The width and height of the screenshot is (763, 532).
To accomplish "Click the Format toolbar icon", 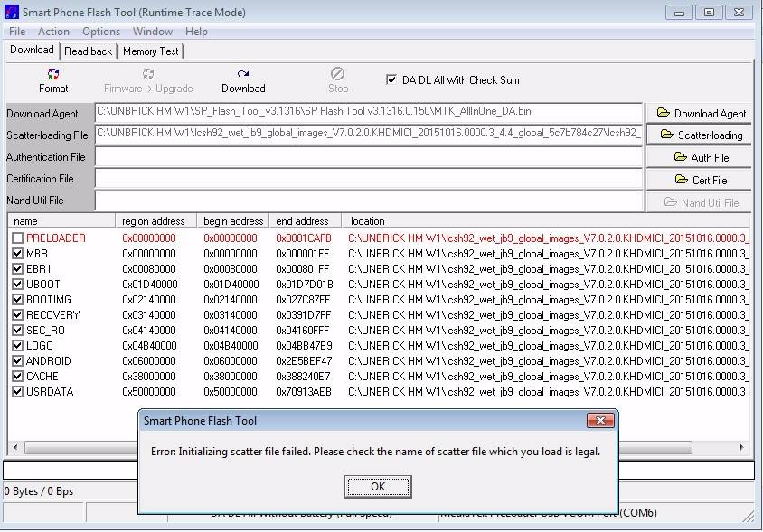I will pos(53,75).
